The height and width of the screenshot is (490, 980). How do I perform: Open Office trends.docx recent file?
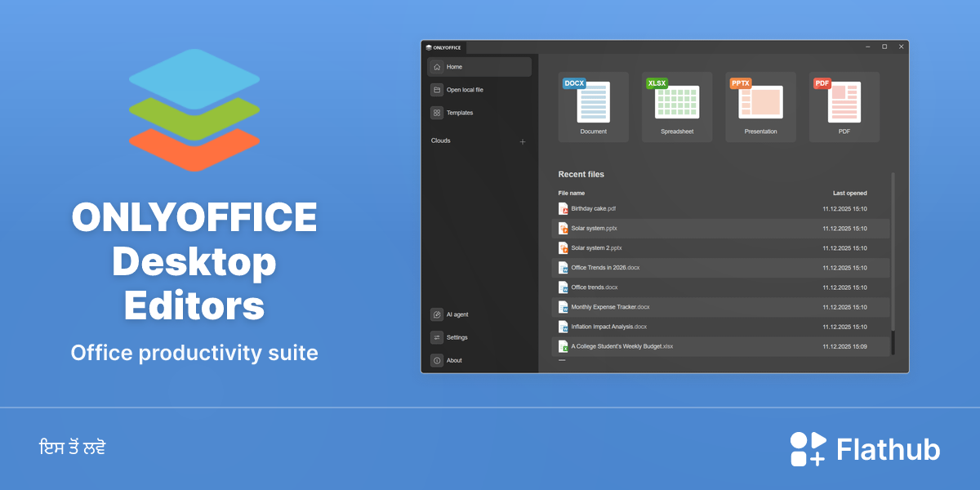(720, 287)
